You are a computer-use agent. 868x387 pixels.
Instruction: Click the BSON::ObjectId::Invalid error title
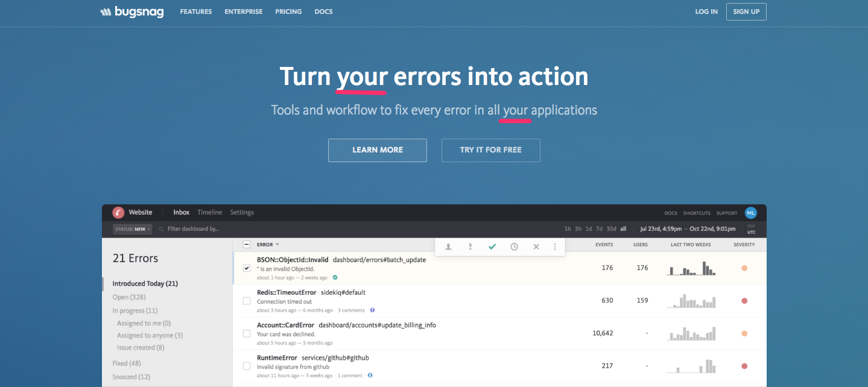[293, 260]
